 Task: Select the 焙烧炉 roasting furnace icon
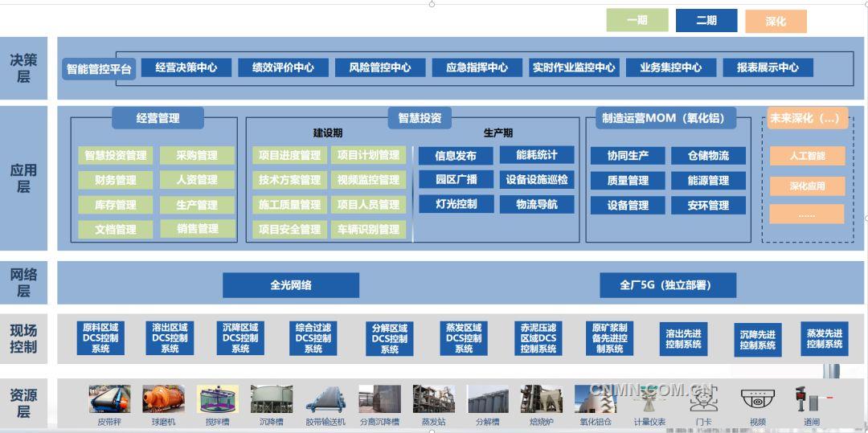click(541, 399)
